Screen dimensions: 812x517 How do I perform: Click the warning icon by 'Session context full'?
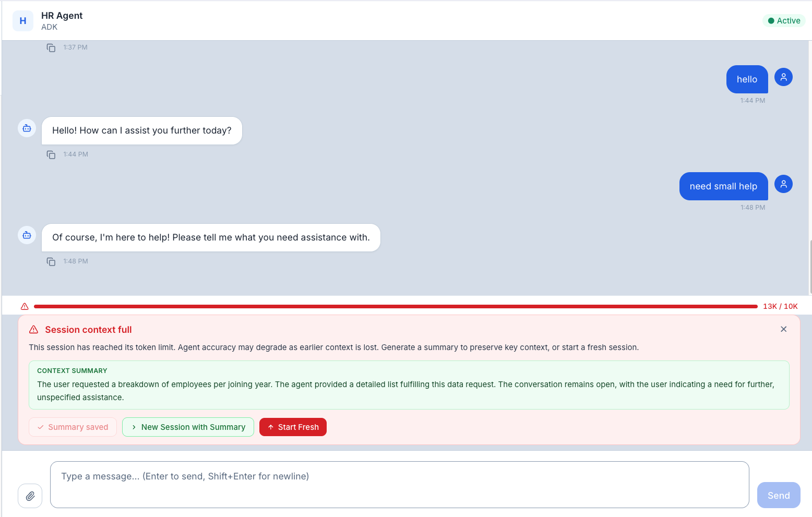pos(34,330)
